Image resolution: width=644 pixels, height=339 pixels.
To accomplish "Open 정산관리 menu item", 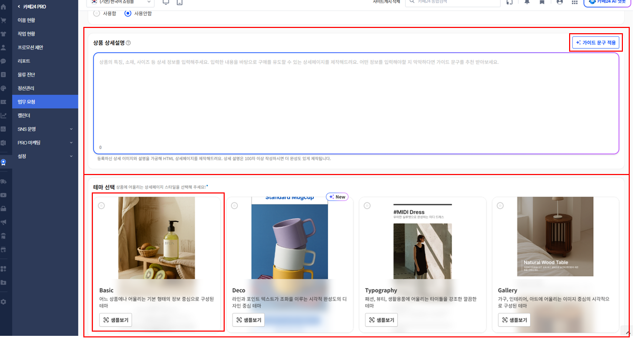I will [x=45, y=88].
